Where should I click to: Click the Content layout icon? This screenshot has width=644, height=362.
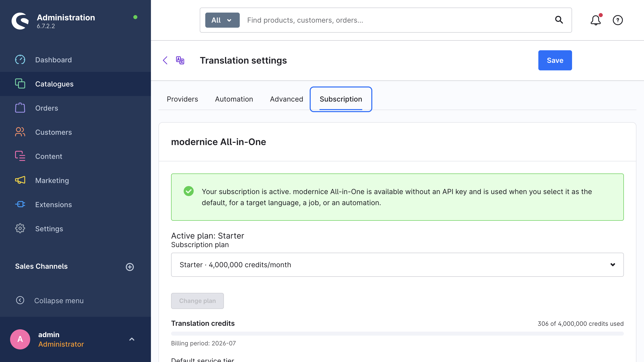tap(20, 156)
